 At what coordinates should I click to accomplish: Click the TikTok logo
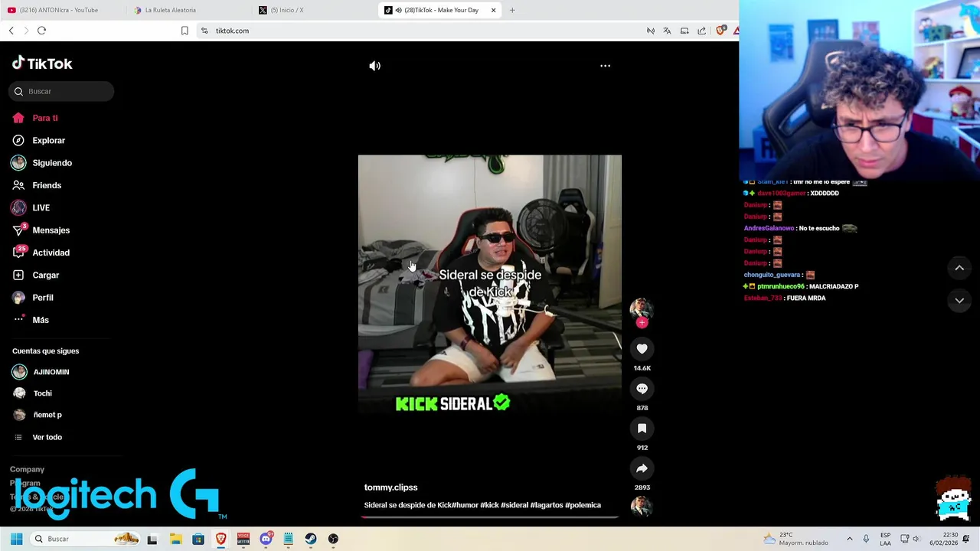point(42,64)
